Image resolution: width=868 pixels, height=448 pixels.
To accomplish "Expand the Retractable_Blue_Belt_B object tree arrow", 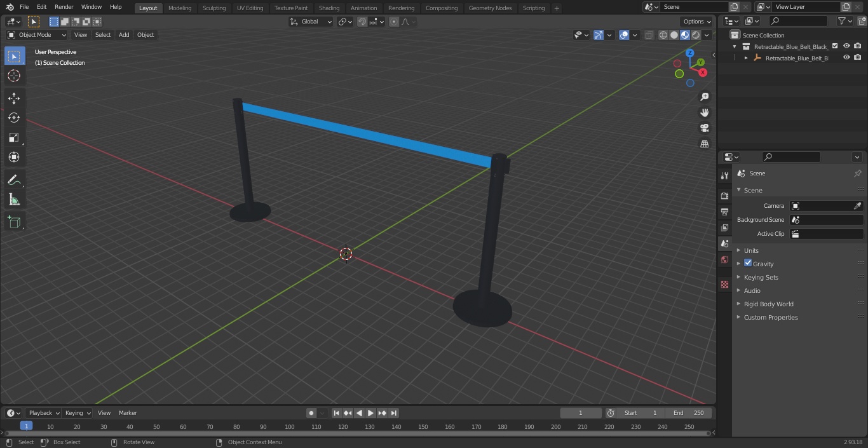I will 746,58.
